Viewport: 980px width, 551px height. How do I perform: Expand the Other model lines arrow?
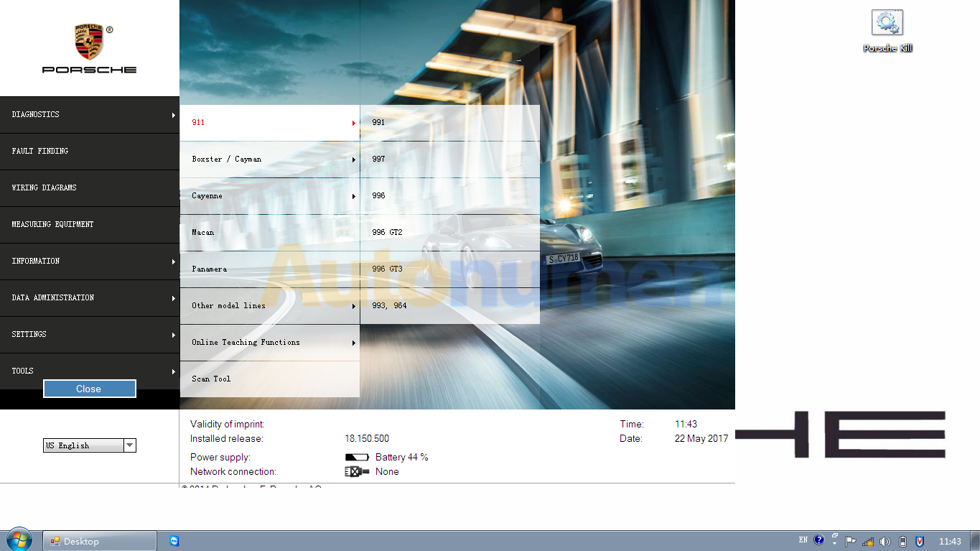tap(354, 306)
